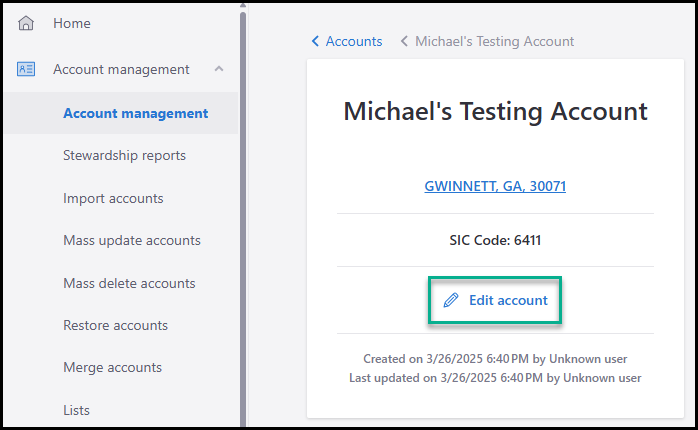Click the pencil icon beside Edit account
The height and width of the screenshot is (430, 698).
click(450, 300)
